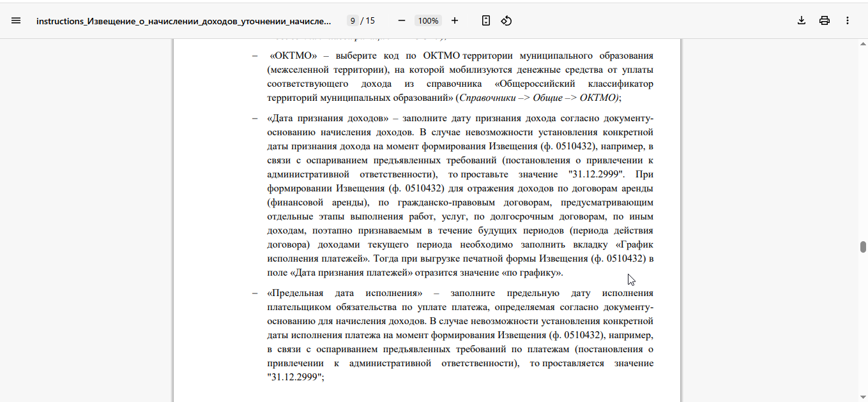Click the text «Дата признания доходов»
868x402 pixels.
click(328, 119)
